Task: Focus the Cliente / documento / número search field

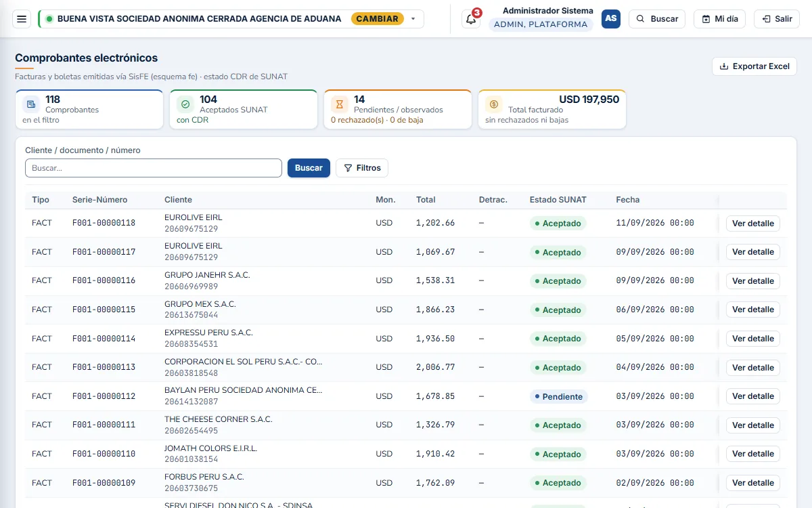Action: (x=154, y=168)
